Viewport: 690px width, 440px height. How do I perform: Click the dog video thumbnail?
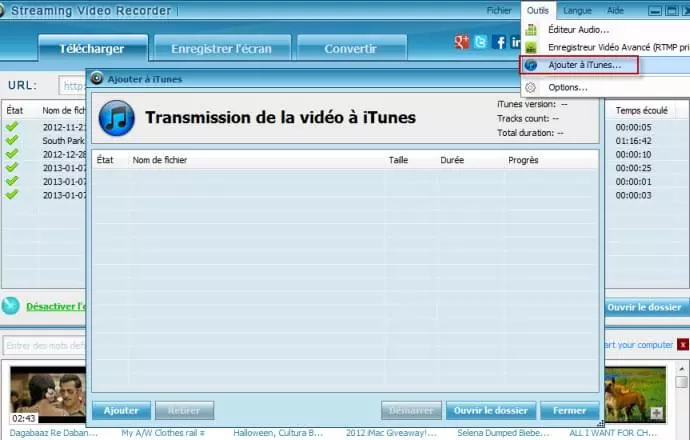[x=635, y=394]
